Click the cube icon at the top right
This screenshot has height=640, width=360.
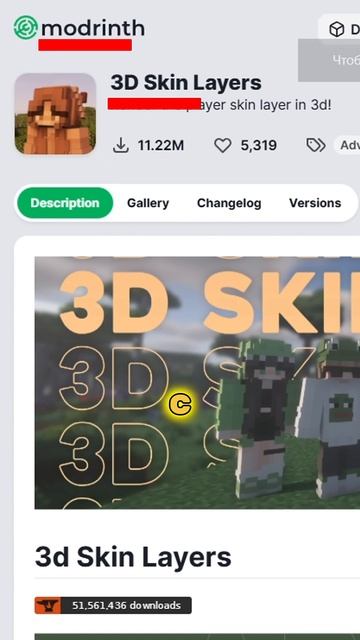(x=337, y=29)
